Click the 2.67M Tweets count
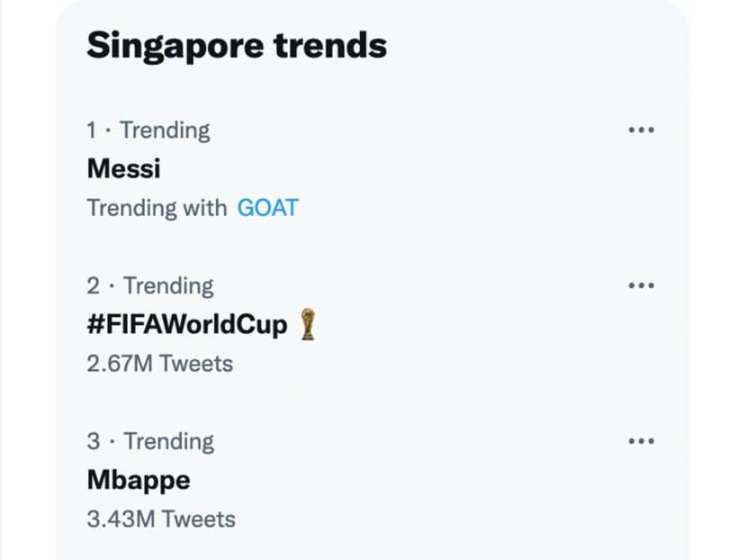This screenshot has height=560, width=747. click(159, 364)
